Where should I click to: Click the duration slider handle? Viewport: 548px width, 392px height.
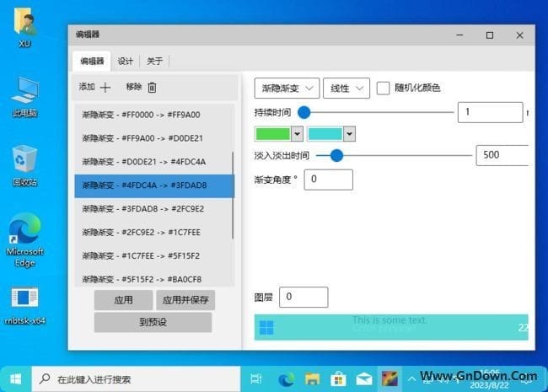point(304,112)
